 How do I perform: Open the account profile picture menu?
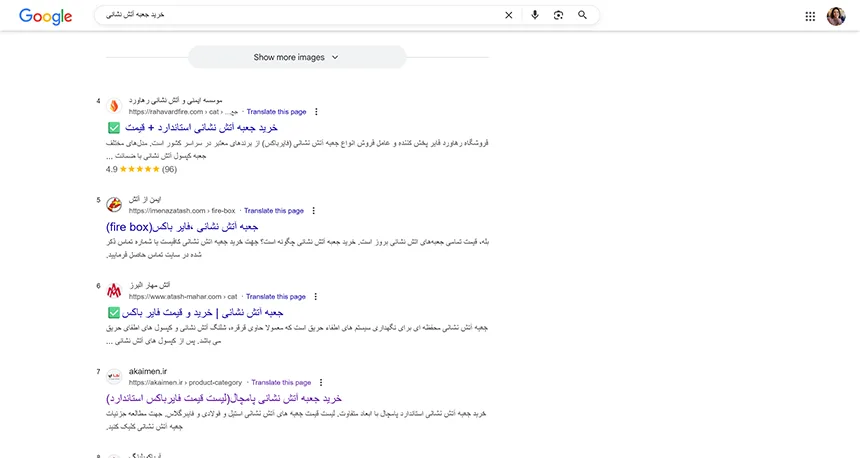[836, 16]
